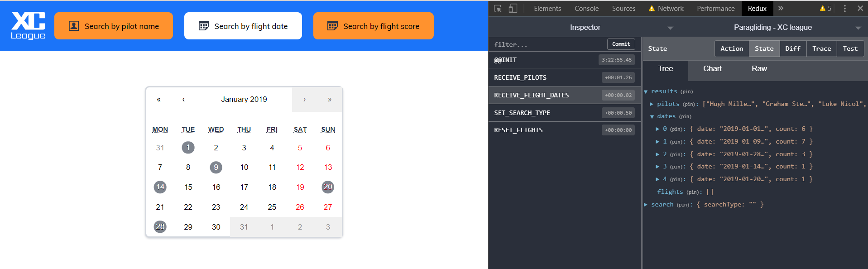The width and height of the screenshot is (868, 269).
Task: Select the RECEIVE_FLIGHT_DATES action
Action: coord(565,95)
